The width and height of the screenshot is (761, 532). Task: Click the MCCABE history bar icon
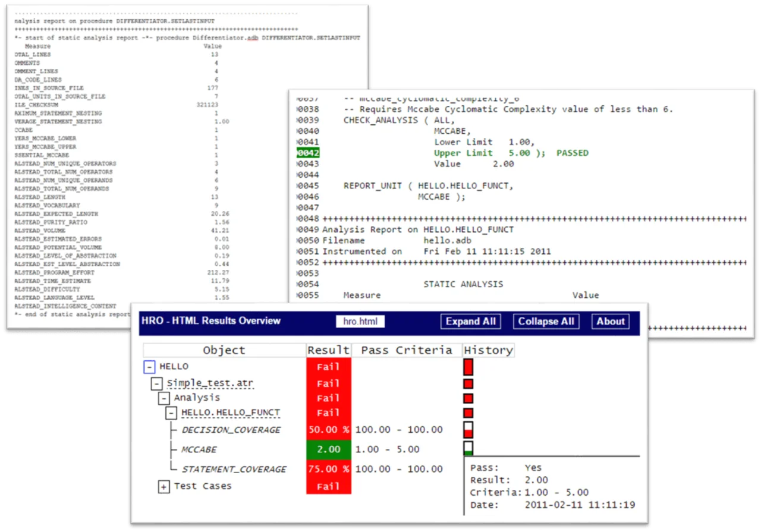468,448
